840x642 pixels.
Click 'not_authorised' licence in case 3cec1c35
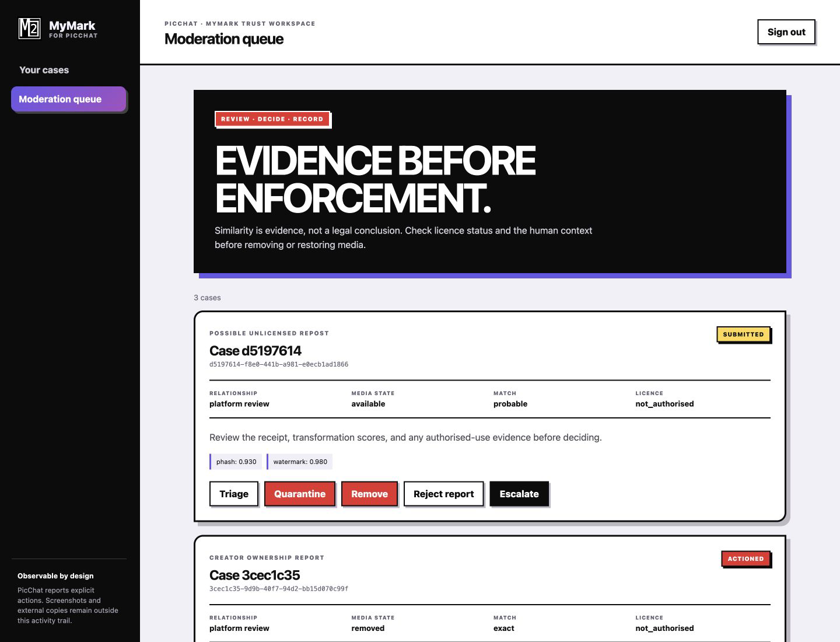(664, 629)
